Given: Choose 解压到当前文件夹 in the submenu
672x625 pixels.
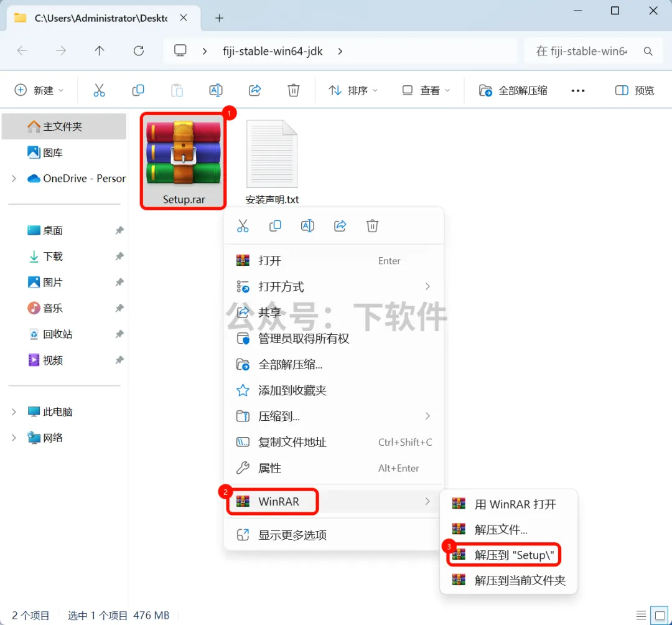Looking at the screenshot, I should [509, 580].
